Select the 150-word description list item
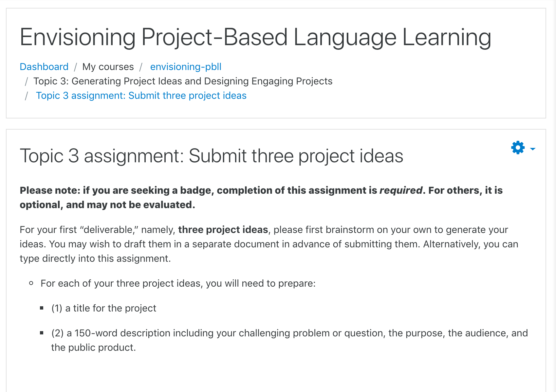556x392 pixels. (x=289, y=340)
